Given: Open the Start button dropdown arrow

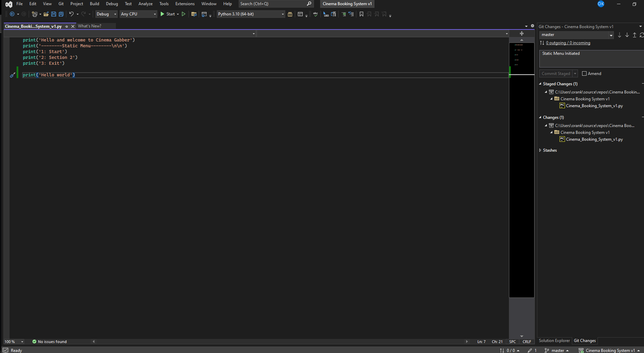Looking at the screenshot, I should pos(178,14).
